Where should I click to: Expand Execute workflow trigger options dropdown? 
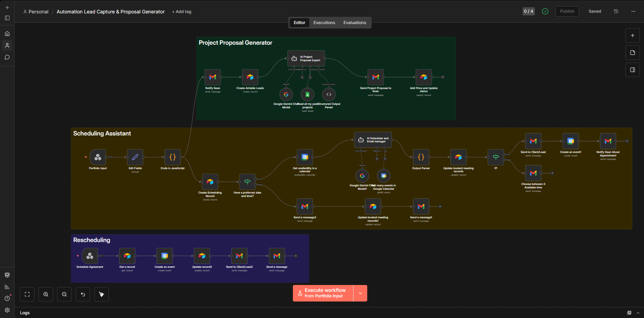click(x=360, y=293)
